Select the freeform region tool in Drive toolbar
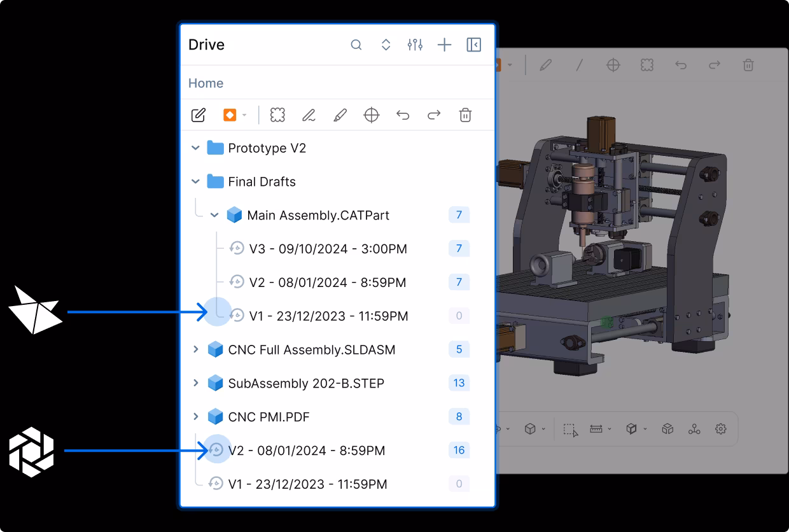Viewport: 789px width, 532px height. click(277, 115)
